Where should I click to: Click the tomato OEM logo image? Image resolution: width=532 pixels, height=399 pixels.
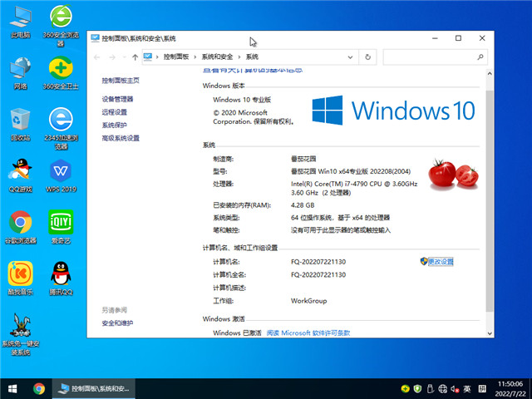point(453,174)
